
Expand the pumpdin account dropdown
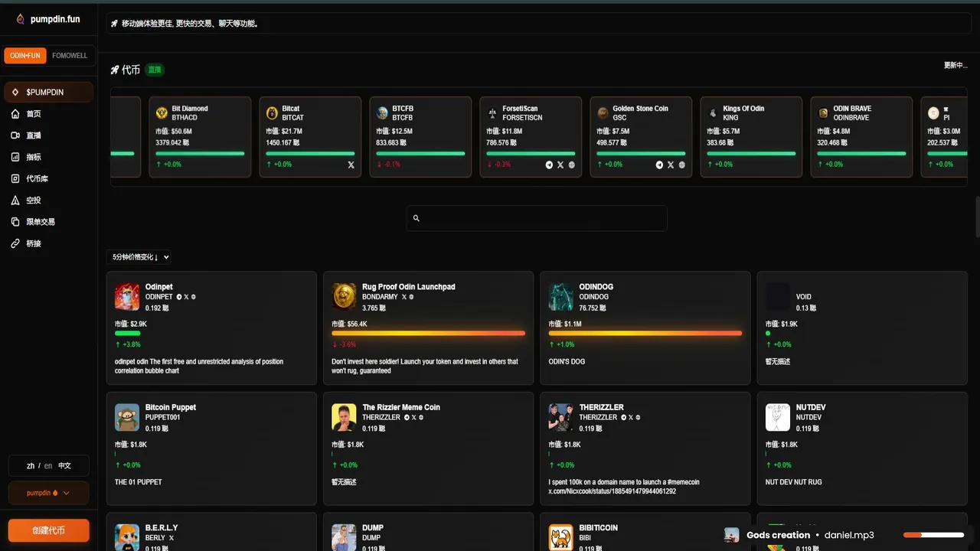click(x=48, y=493)
